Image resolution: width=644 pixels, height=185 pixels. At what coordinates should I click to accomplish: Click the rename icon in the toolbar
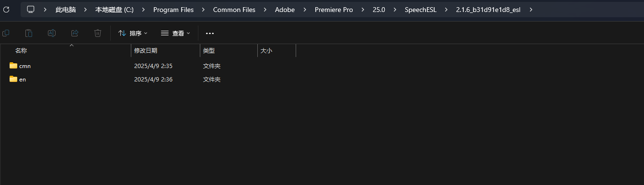52,33
